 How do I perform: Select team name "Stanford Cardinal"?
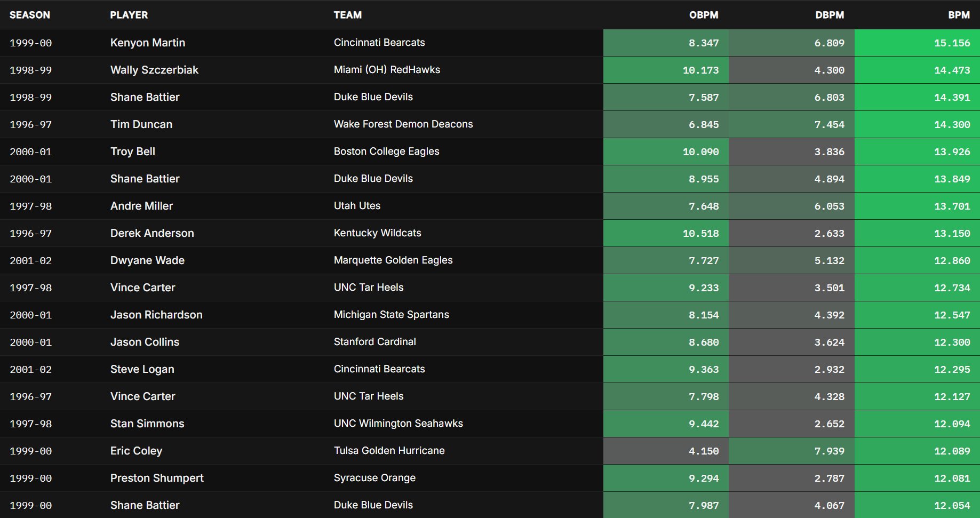click(x=375, y=342)
